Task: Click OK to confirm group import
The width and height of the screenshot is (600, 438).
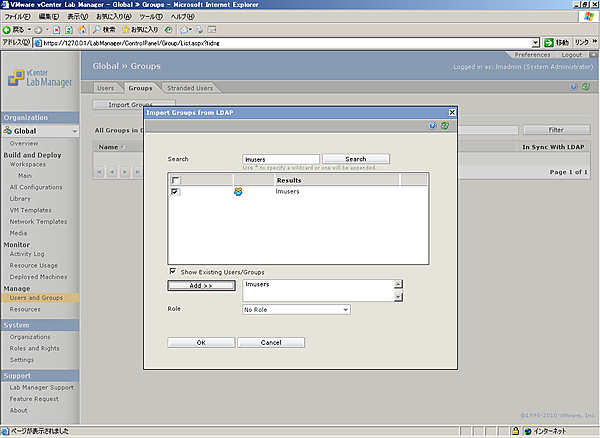Action: coord(200,342)
